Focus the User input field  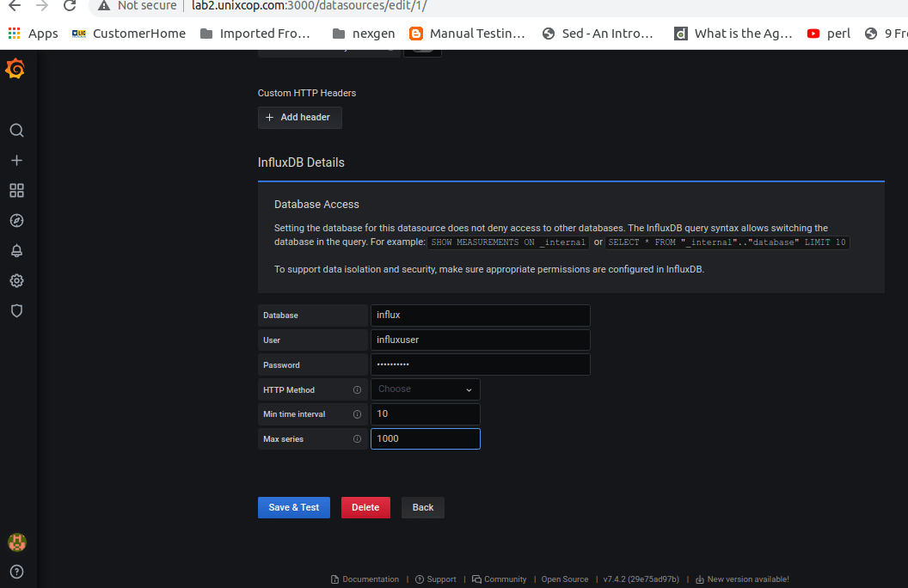click(x=481, y=340)
